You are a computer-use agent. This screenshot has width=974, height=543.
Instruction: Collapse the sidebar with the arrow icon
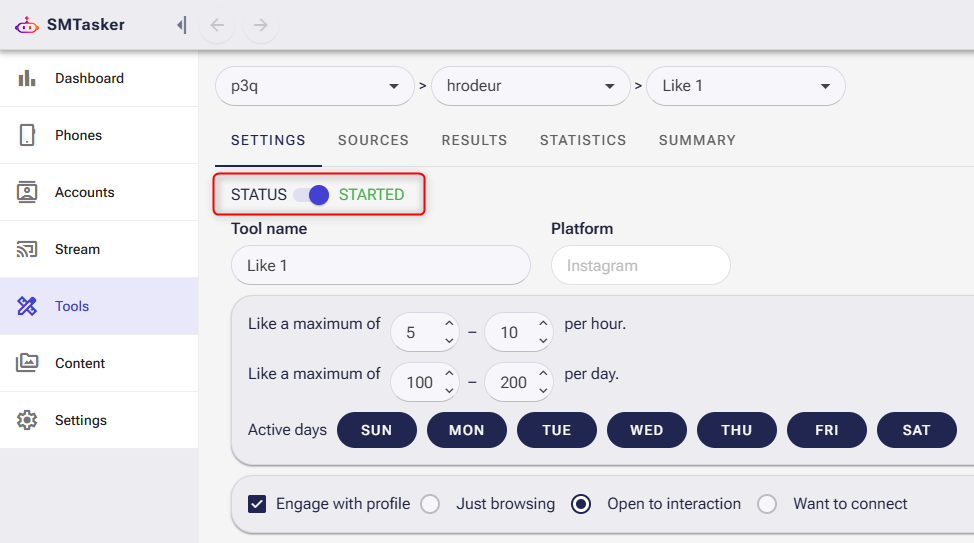point(181,25)
